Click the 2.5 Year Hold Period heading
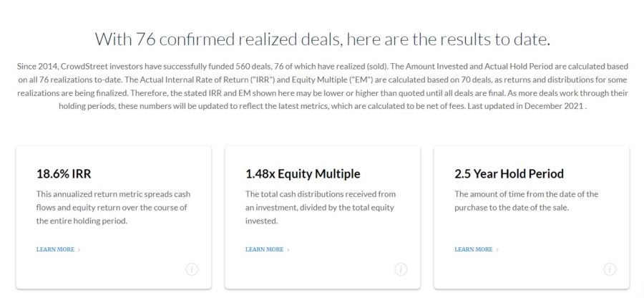 (x=509, y=174)
